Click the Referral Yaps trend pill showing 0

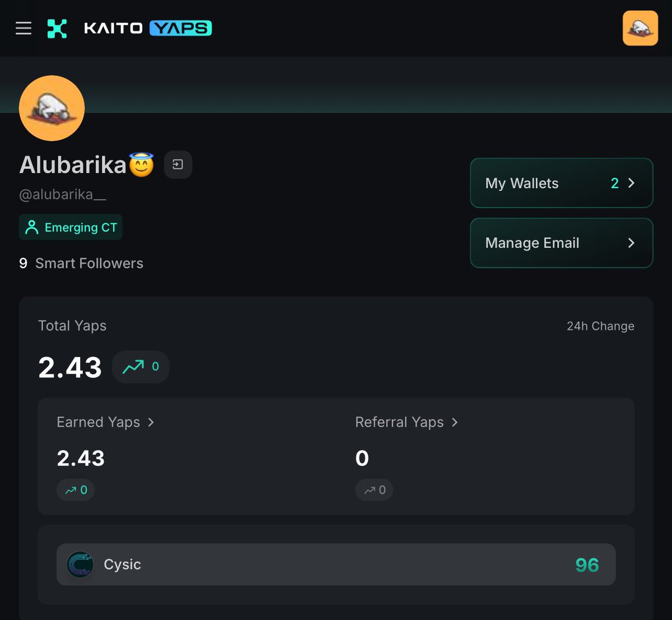coord(374,490)
